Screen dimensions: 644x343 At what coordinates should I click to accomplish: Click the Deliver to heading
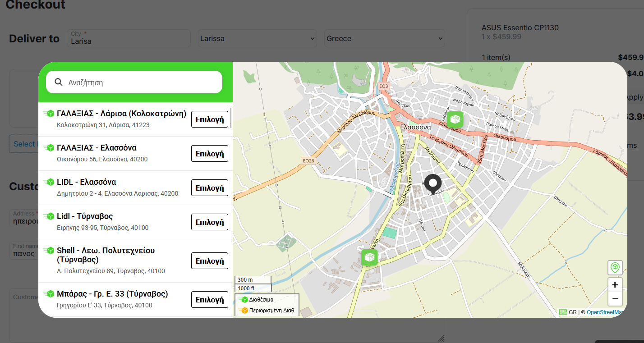click(34, 39)
